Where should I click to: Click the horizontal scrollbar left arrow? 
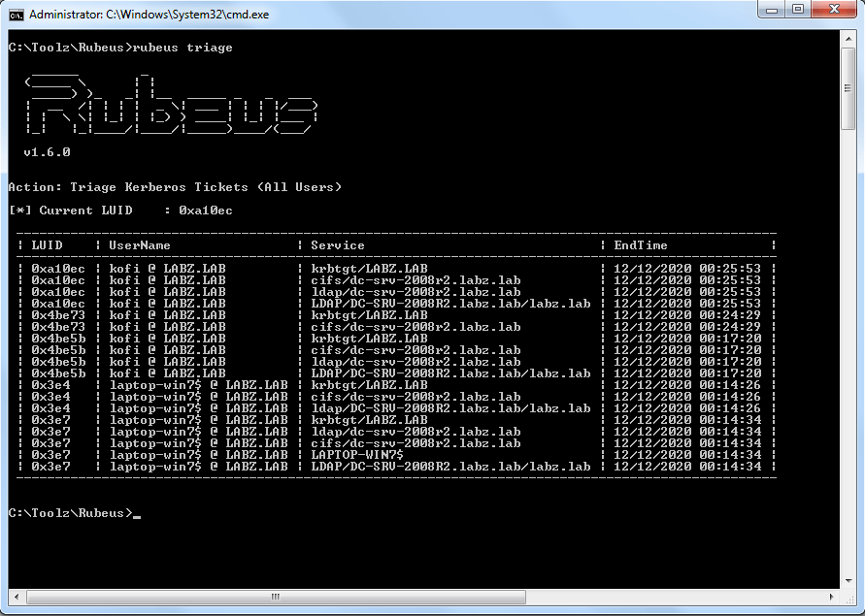click(16, 597)
